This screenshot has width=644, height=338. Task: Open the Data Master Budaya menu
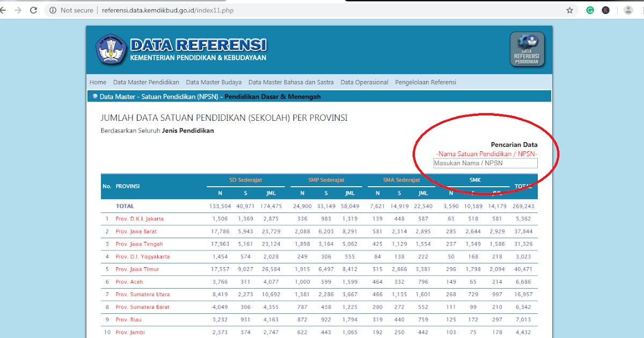(x=214, y=82)
